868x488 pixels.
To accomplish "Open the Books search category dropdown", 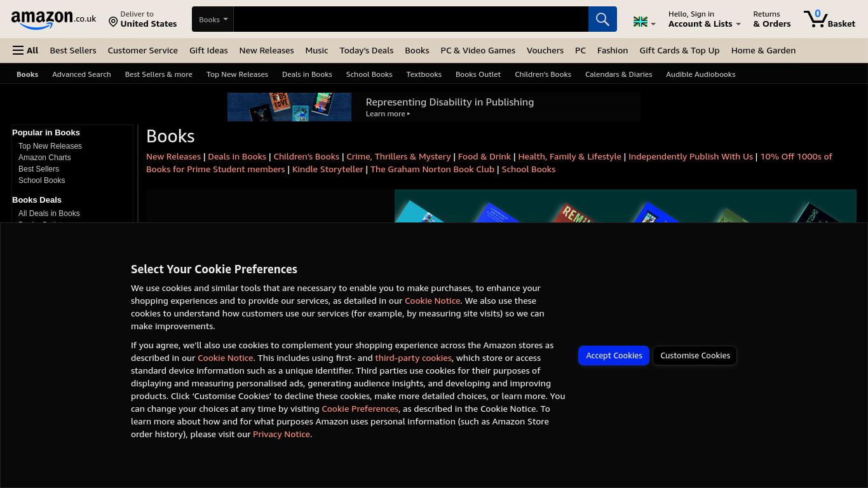I will 213,19.
